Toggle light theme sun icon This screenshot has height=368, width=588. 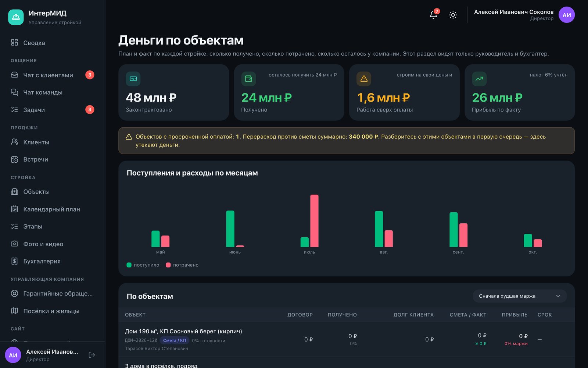pyautogui.click(x=453, y=15)
